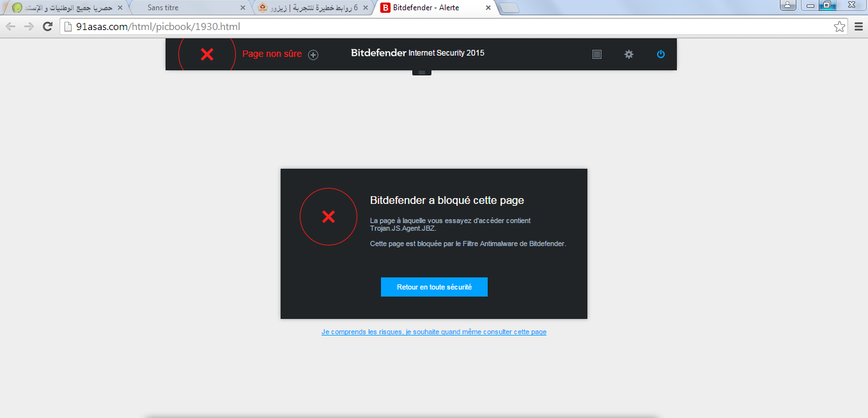Click the red X circle in the blocked page dialog
This screenshot has width=868, height=418.
(x=329, y=217)
